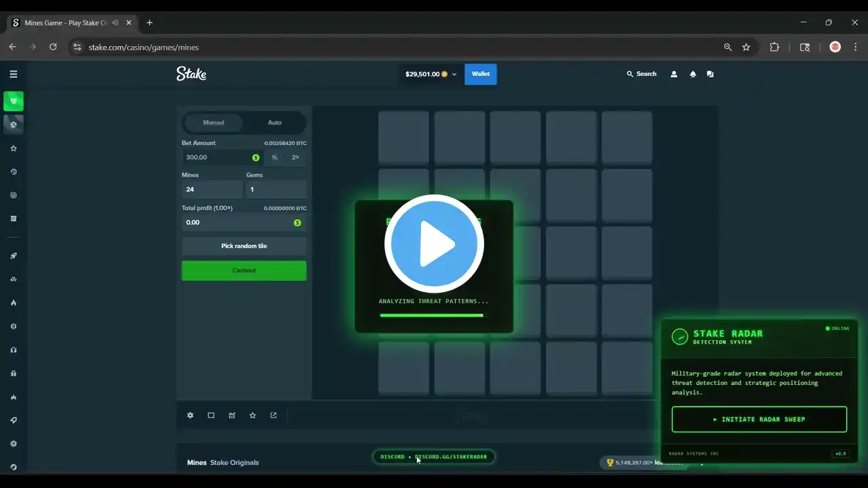This screenshot has height=488, width=868.
Task: Open browser extensions puzzle icon
Action: 774,47
